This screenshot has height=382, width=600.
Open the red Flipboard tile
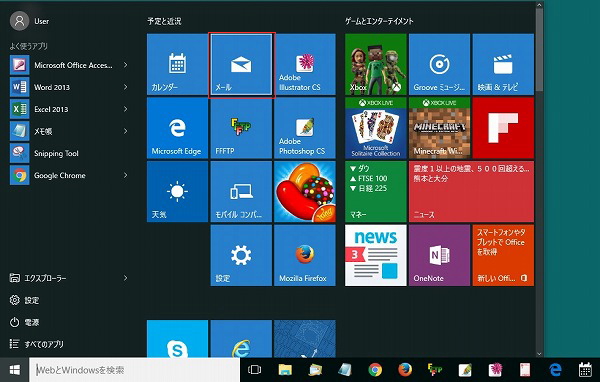tap(503, 128)
